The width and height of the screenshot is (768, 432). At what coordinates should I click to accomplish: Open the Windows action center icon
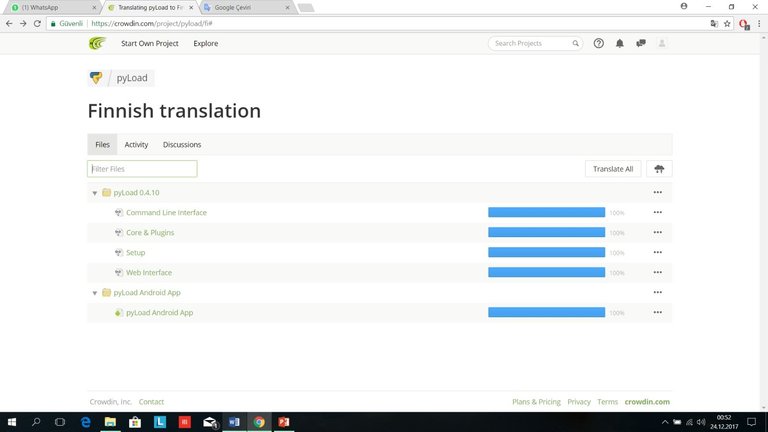click(x=751, y=422)
